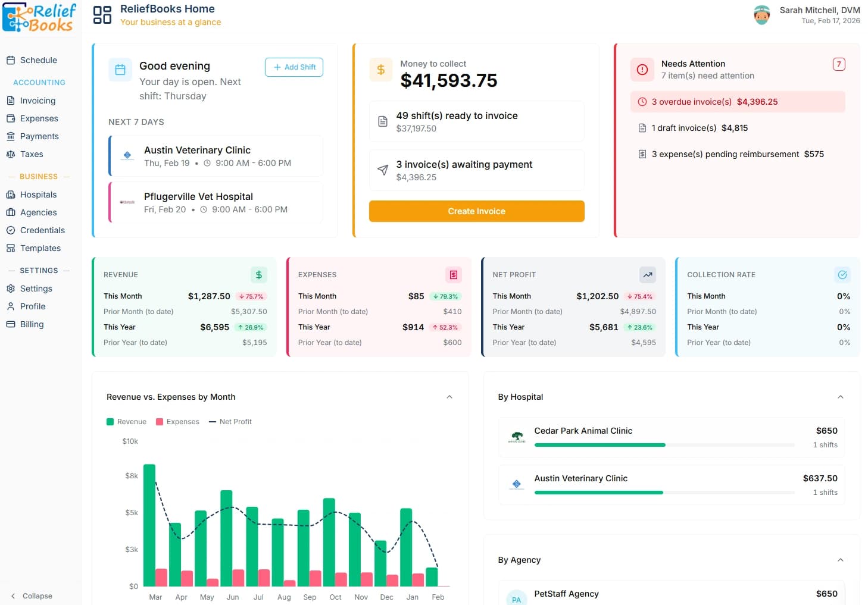868x605 pixels.
Task: Click the Create Invoice button
Action: [x=476, y=211]
